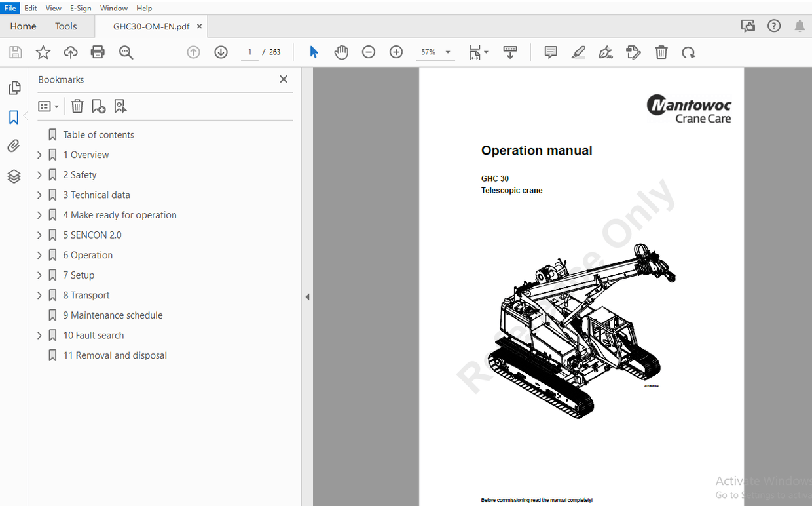Open the zoom level dropdown
The image size is (812, 506).
coord(448,52)
